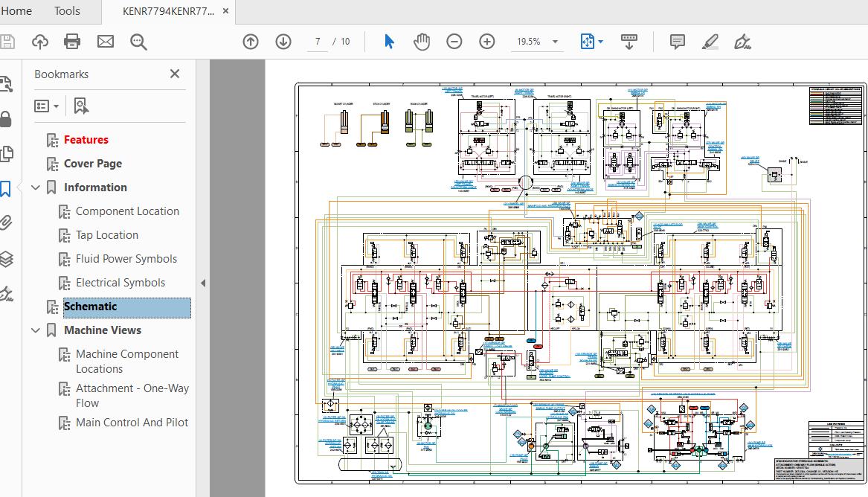
Task: Collapse the Machine Views bookmark group
Action: point(36,330)
